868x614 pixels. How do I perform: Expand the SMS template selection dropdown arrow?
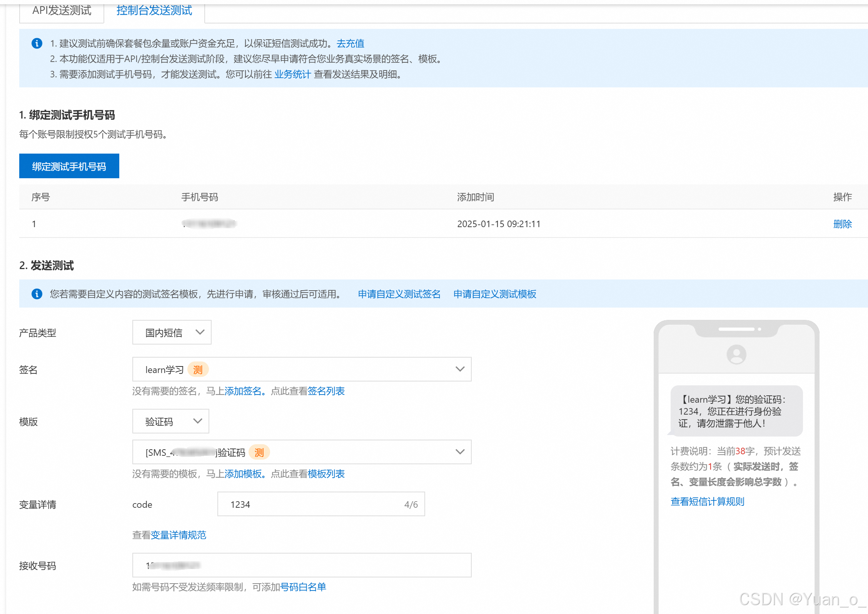460,452
